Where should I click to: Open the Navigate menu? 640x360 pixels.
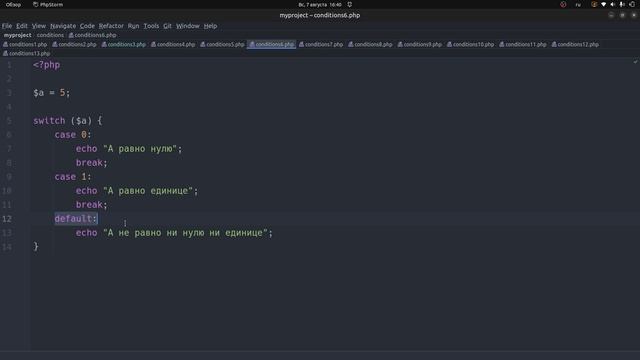tap(63, 26)
